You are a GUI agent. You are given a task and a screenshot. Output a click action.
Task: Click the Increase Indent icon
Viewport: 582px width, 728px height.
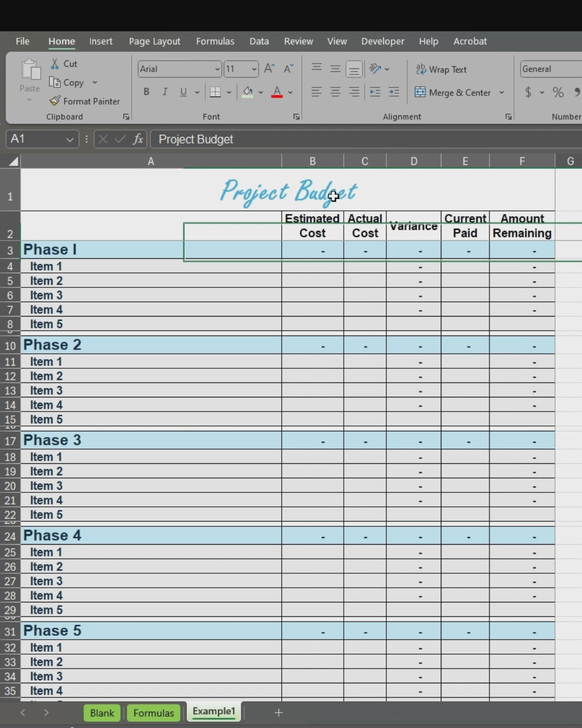coord(394,92)
